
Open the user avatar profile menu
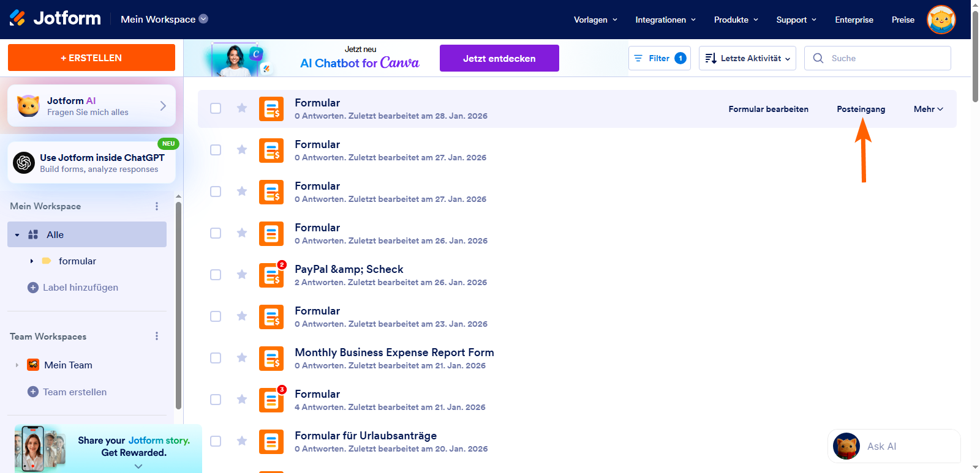[941, 20]
